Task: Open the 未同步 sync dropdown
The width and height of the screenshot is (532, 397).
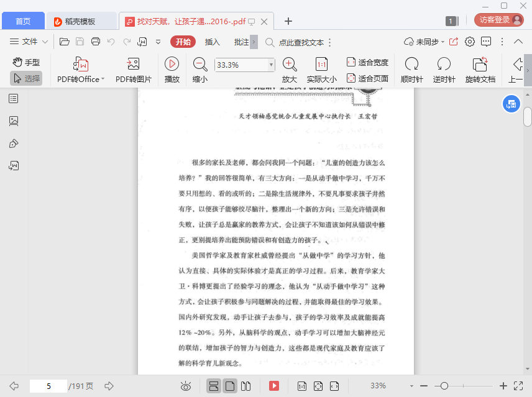Action: click(424, 42)
